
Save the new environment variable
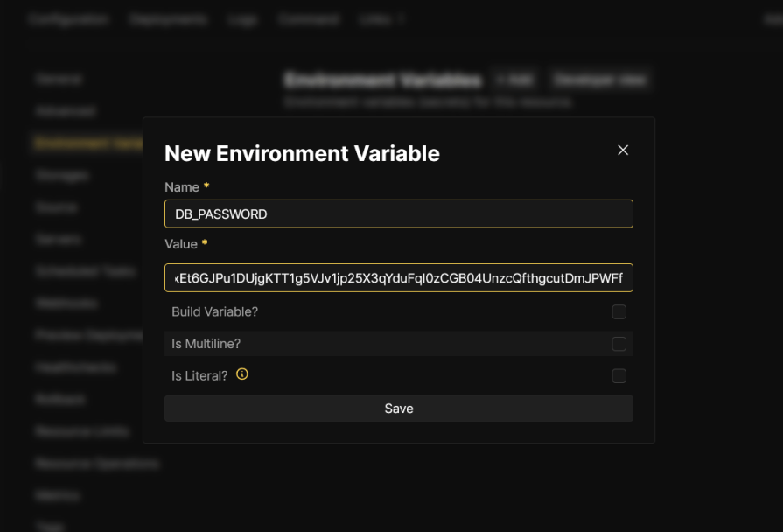click(x=398, y=409)
